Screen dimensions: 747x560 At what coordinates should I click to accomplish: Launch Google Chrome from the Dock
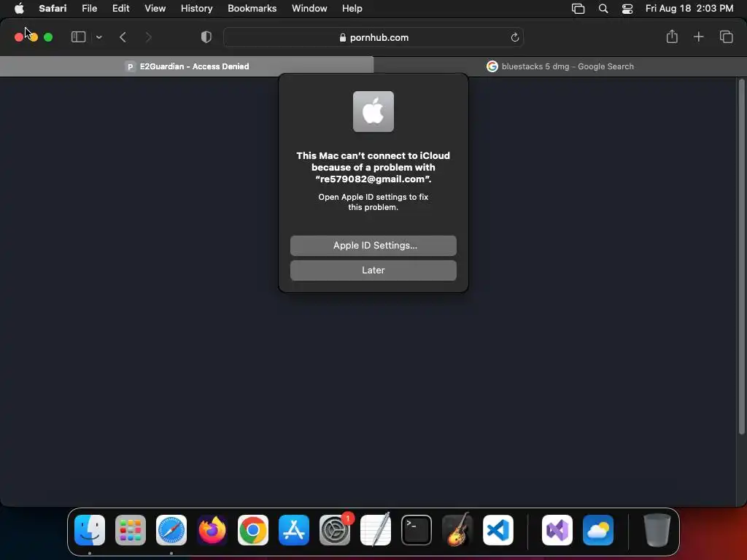point(253,529)
